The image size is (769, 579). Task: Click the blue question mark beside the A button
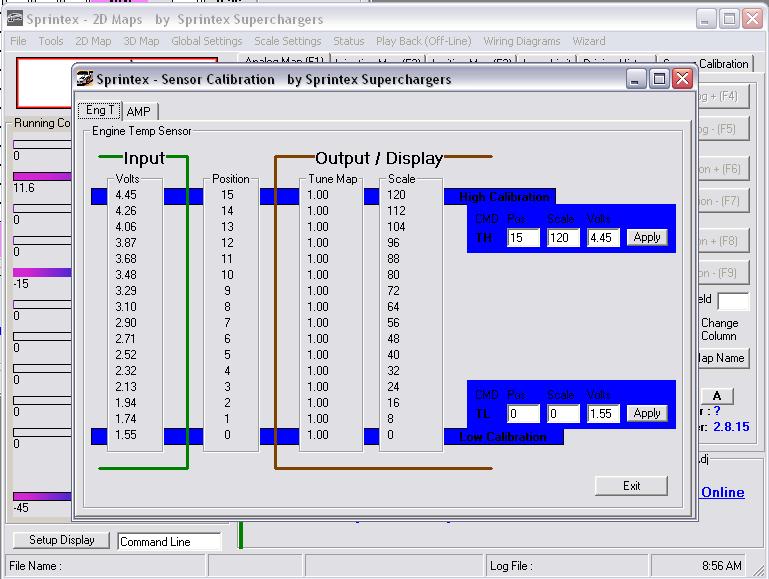pyautogui.click(x=717, y=411)
